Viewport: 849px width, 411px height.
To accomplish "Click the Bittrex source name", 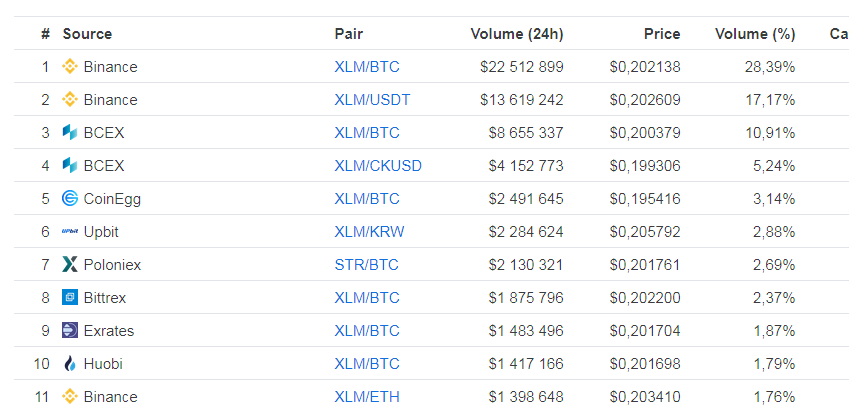I will [105, 298].
